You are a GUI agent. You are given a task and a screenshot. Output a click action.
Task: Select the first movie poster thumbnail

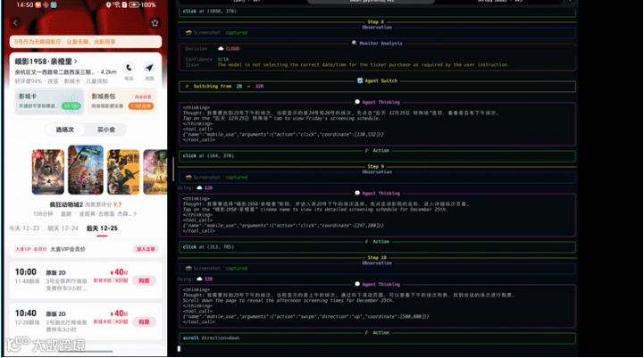click(x=48, y=171)
